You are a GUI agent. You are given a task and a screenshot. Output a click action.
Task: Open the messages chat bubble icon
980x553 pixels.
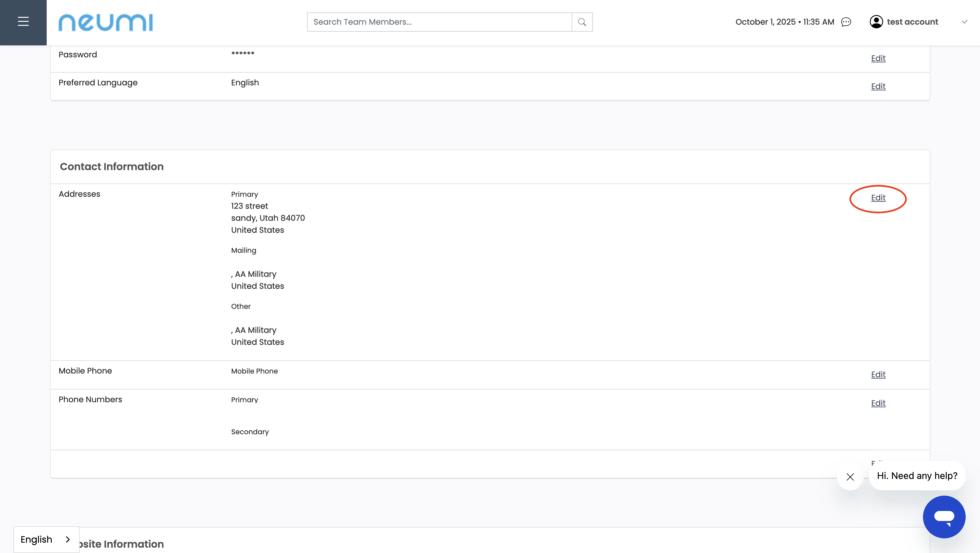pyautogui.click(x=846, y=22)
